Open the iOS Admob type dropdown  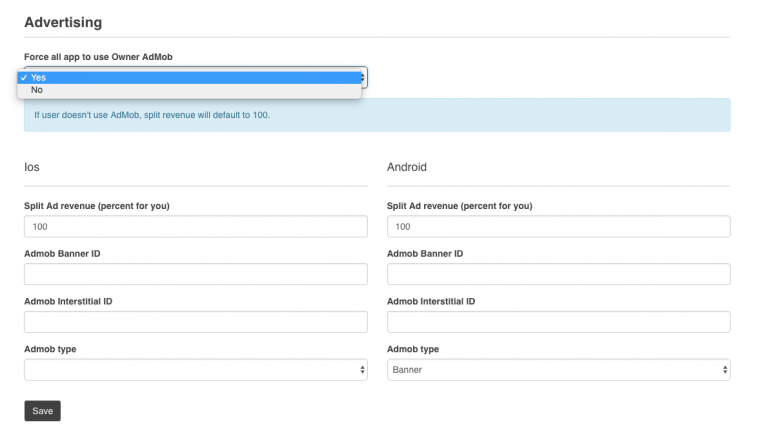(x=195, y=370)
